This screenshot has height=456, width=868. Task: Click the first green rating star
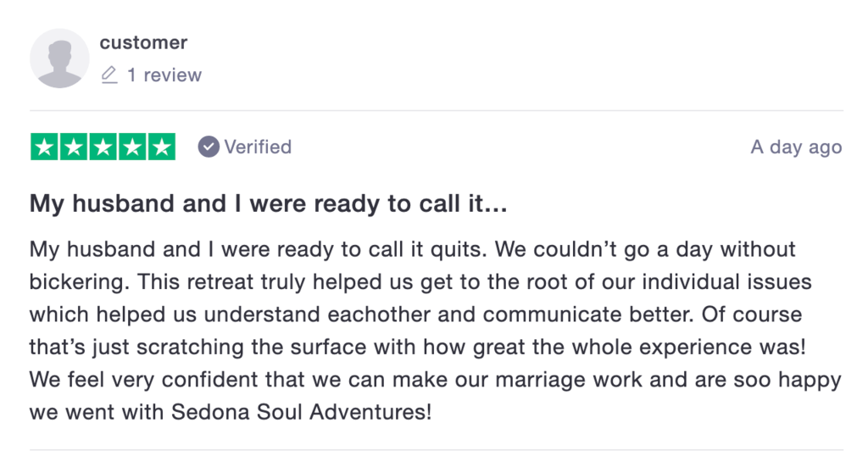tap(45, 147)
